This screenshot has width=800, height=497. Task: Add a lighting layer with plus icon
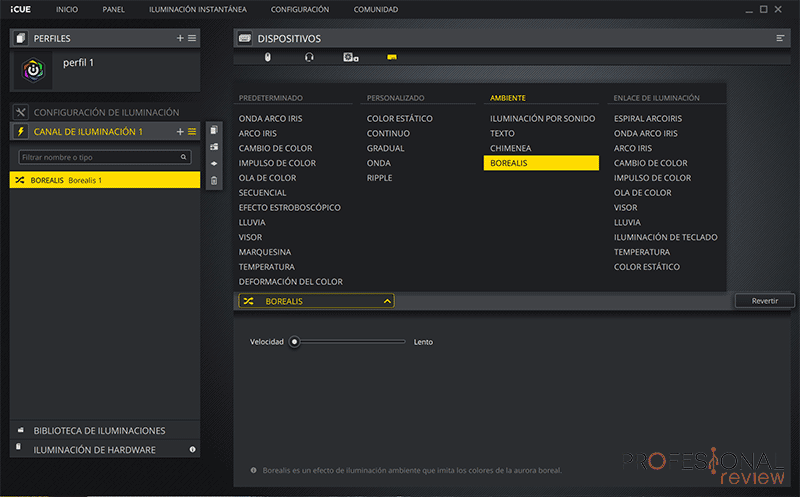(180, 132)
